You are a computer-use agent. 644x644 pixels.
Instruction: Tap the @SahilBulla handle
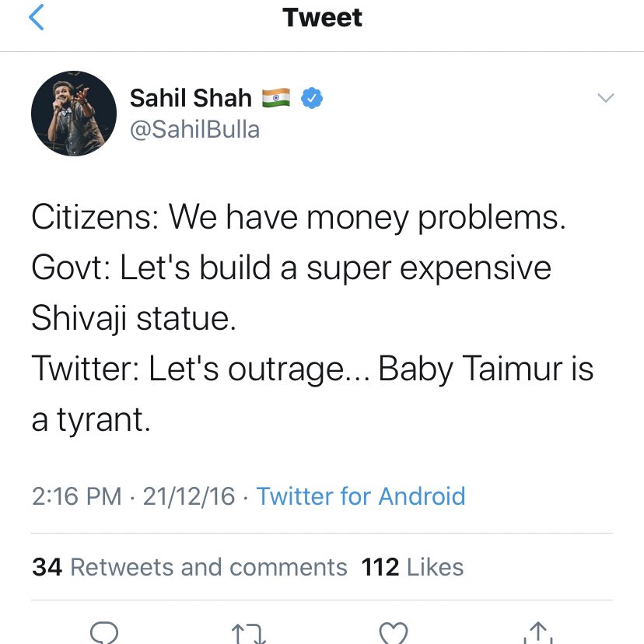194,128
